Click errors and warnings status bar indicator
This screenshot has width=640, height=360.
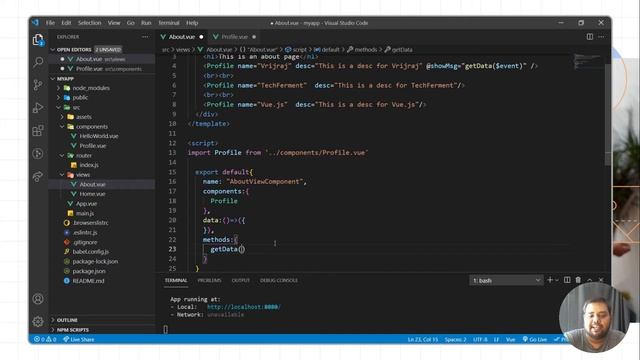pos(45,339)
